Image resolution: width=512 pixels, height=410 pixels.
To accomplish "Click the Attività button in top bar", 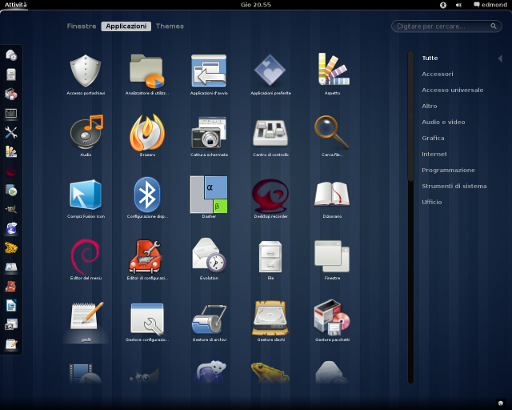I will click(x=16, y=5).
